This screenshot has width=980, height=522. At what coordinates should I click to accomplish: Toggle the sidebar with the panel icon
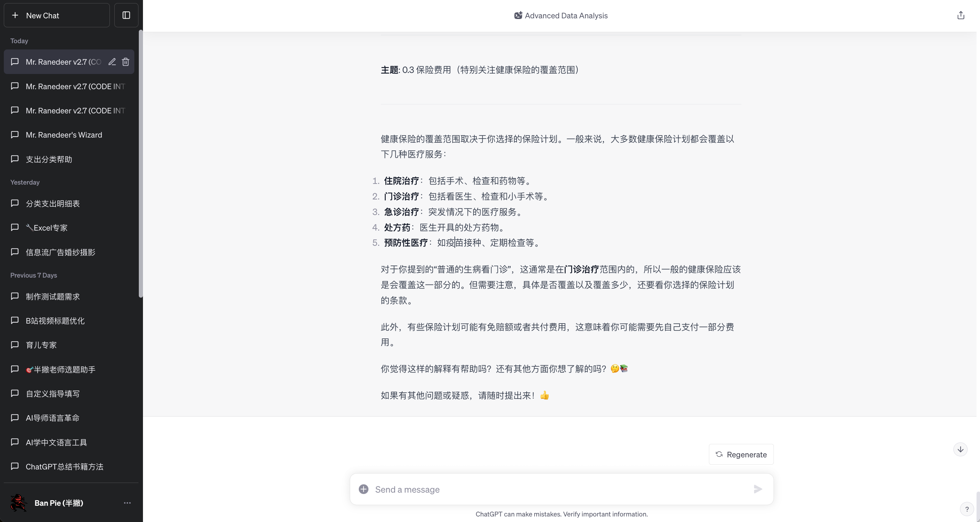(x=126, y=15)
